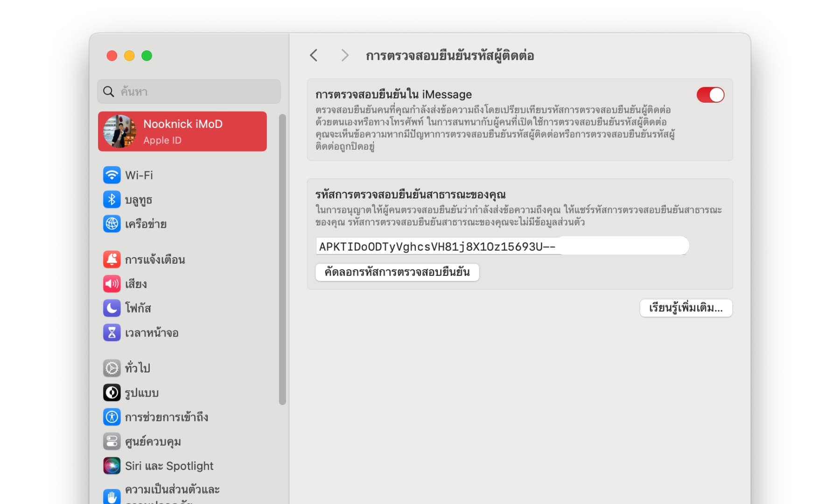This screenshot has height=504, width=840.
Task: Click the public verification code text field
Action: tap(502, 246)
